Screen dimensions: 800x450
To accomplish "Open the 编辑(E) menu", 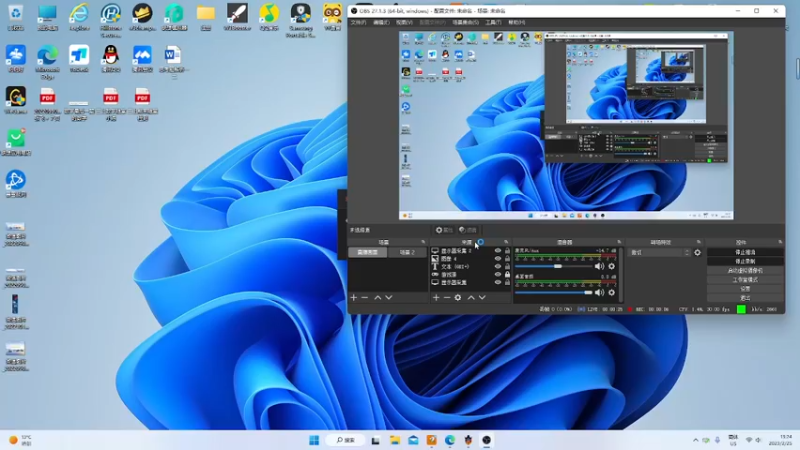I will point(381,22).
